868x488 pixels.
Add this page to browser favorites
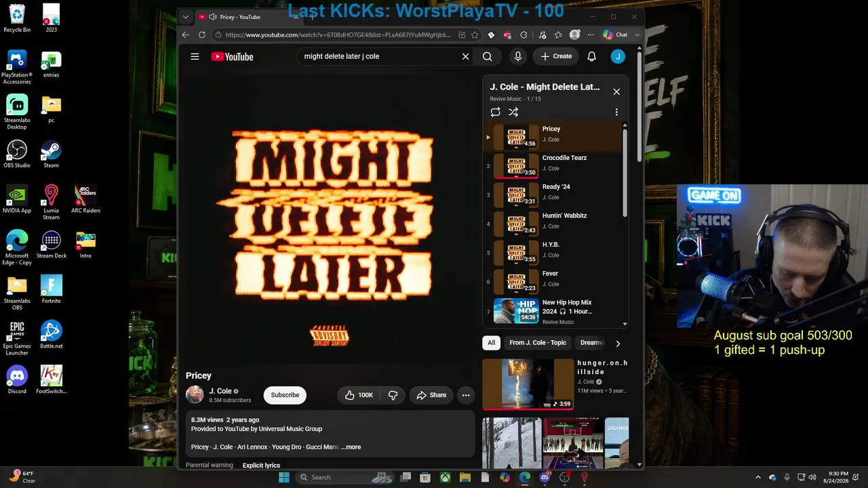pyautogui.click(x=475, y=35)
